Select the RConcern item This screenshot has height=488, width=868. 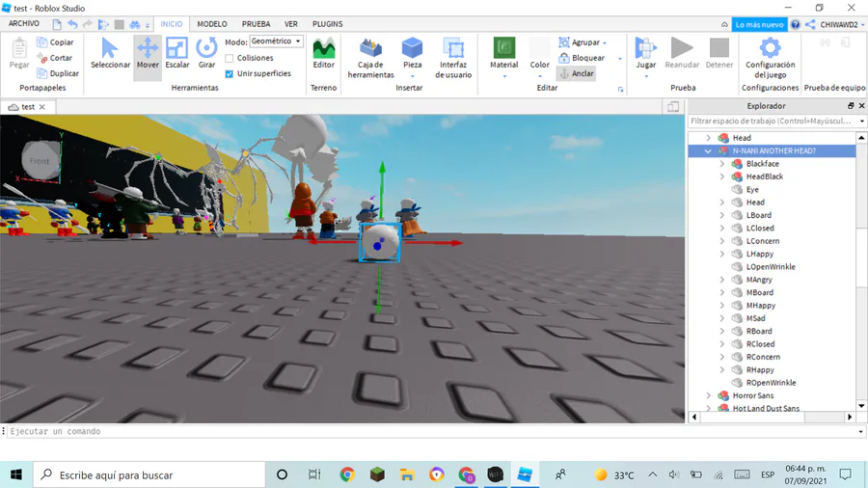[x=763, y=357]
